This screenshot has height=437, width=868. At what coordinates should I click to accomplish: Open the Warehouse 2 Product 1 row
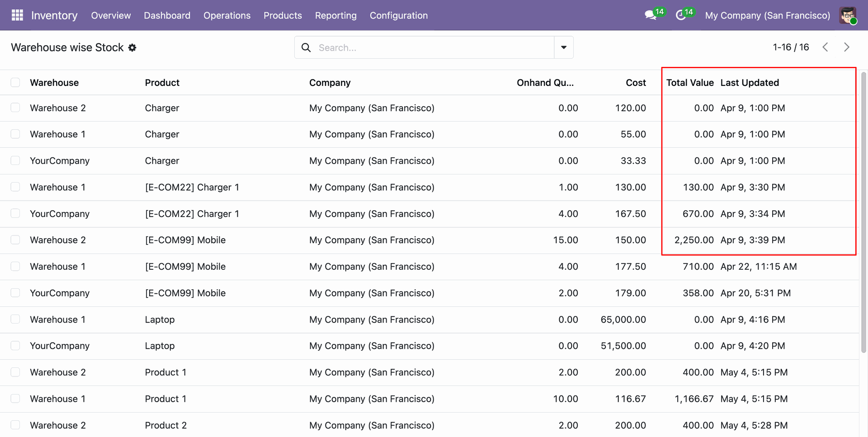click(429, 372)
